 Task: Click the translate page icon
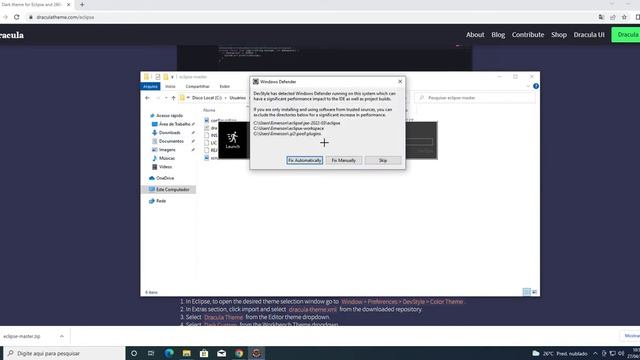click(x=601, y=17)
